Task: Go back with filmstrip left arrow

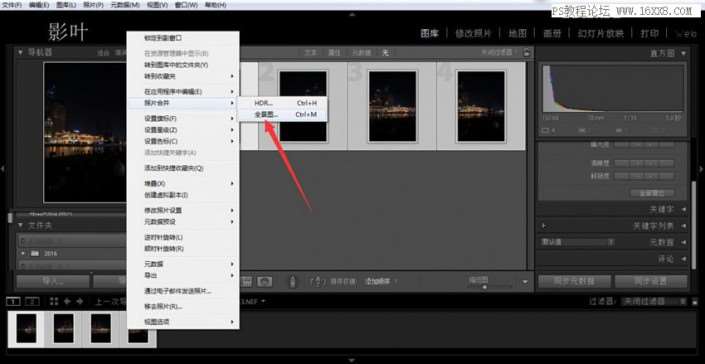Action: [67, 301]
